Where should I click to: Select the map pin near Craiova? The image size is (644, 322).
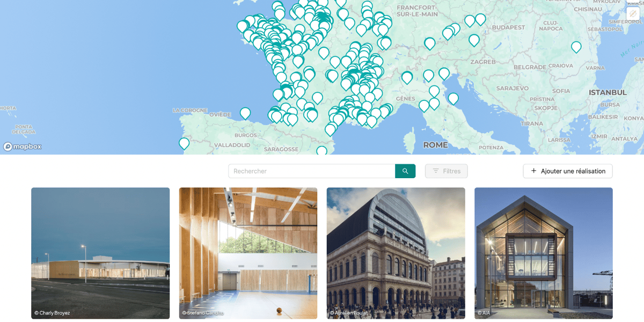576,47
